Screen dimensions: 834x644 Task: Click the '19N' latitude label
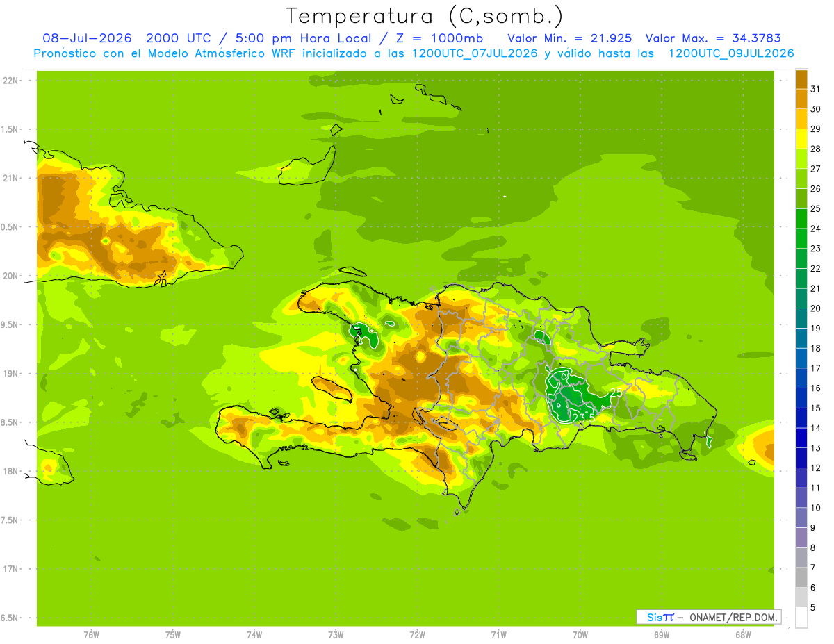coord(11,374)
